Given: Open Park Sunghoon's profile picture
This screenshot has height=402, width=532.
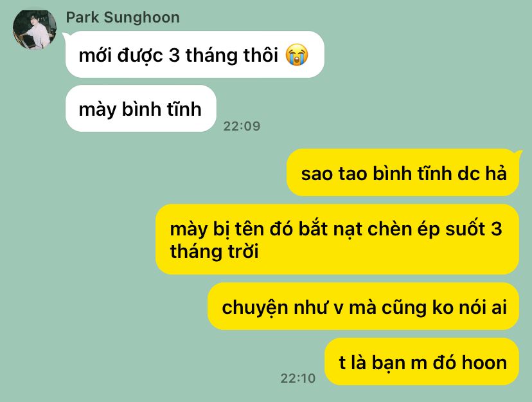Looking at the screenshot, I should (x=34, y=29).
